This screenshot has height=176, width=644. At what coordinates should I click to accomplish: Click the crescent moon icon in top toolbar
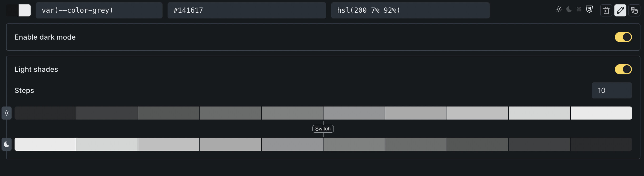(x=569, y=10)
